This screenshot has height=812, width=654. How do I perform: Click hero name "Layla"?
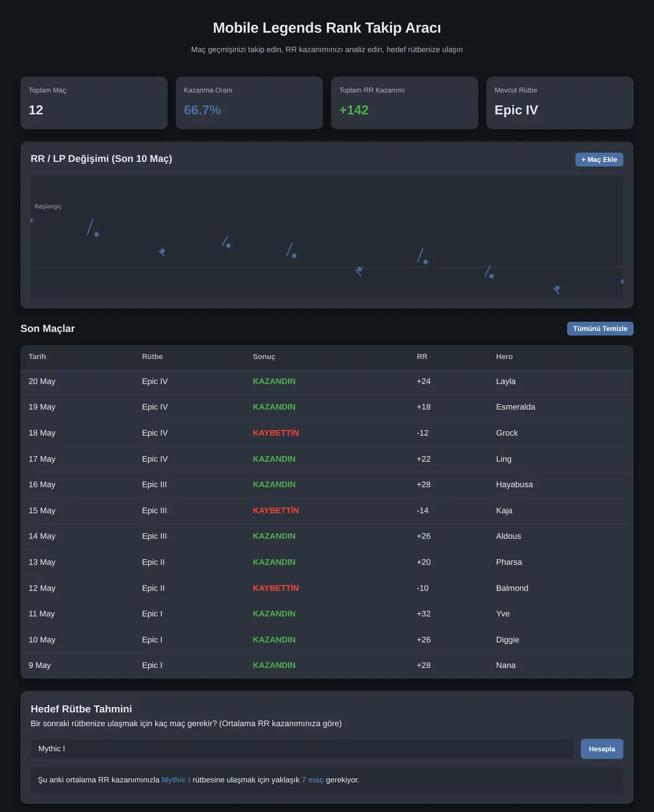click(506, 381)
